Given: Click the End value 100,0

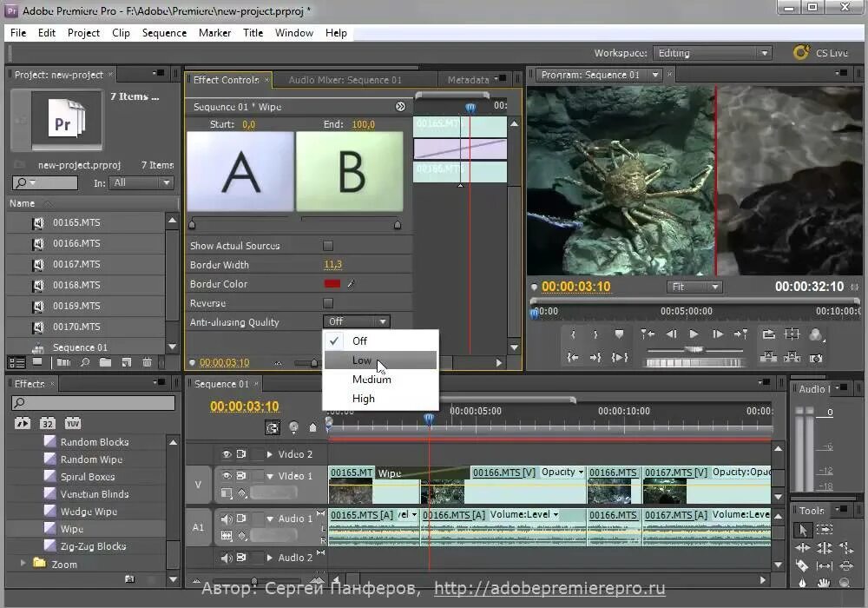Looking at the screenshot, I should point(363,124).
